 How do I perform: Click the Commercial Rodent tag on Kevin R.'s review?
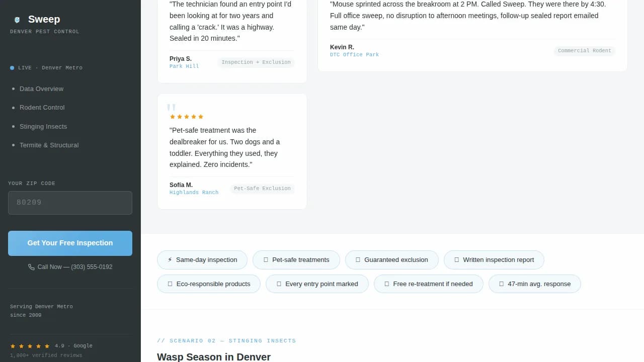[584, 51]
